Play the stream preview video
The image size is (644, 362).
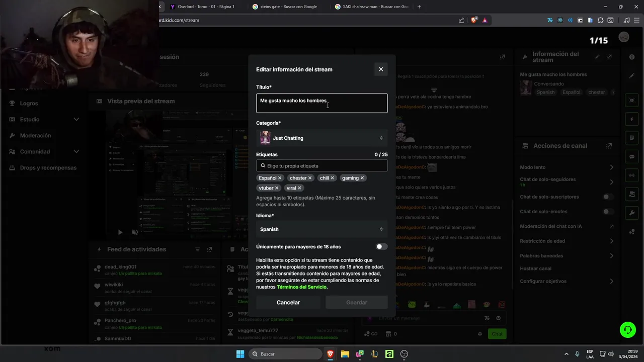120,232
